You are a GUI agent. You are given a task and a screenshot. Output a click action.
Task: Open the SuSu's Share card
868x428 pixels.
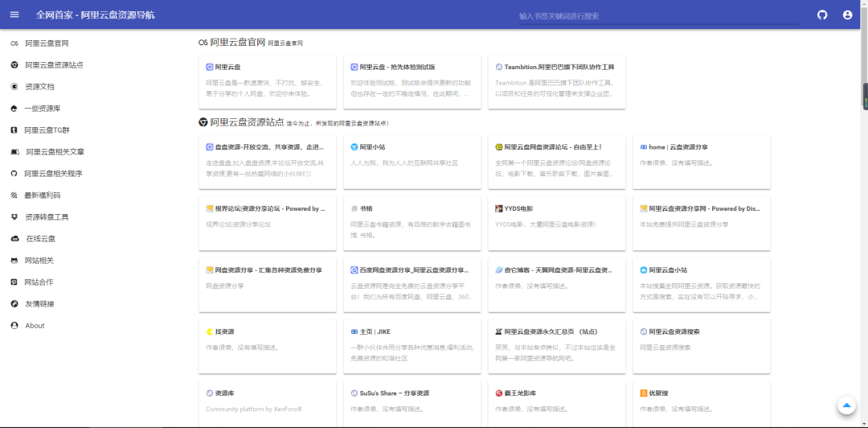click(412, 404)
